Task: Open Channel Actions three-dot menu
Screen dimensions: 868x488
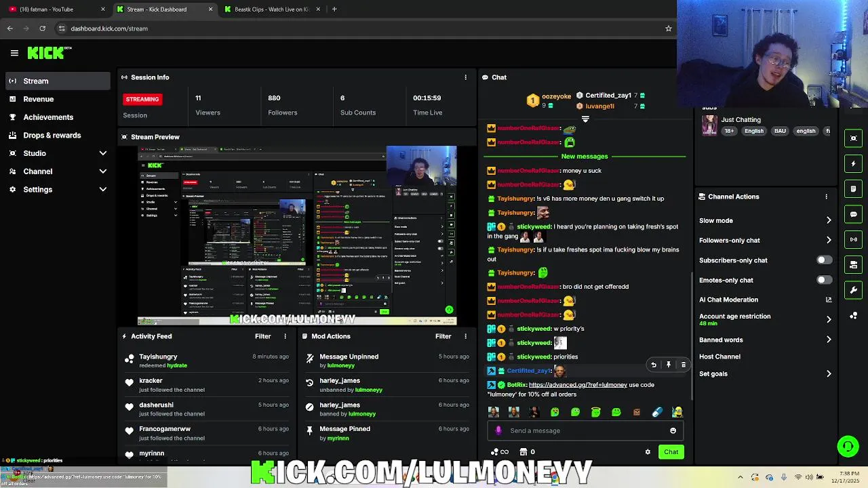Action: pyautogui.click(x=826, y=197)
